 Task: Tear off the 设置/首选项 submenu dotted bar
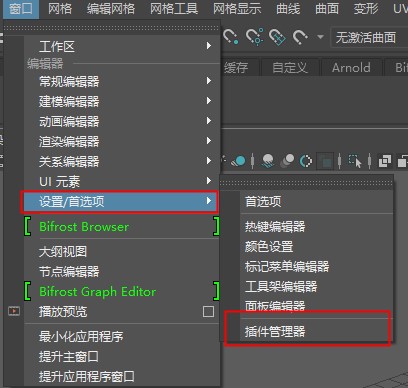click(307, 183)
